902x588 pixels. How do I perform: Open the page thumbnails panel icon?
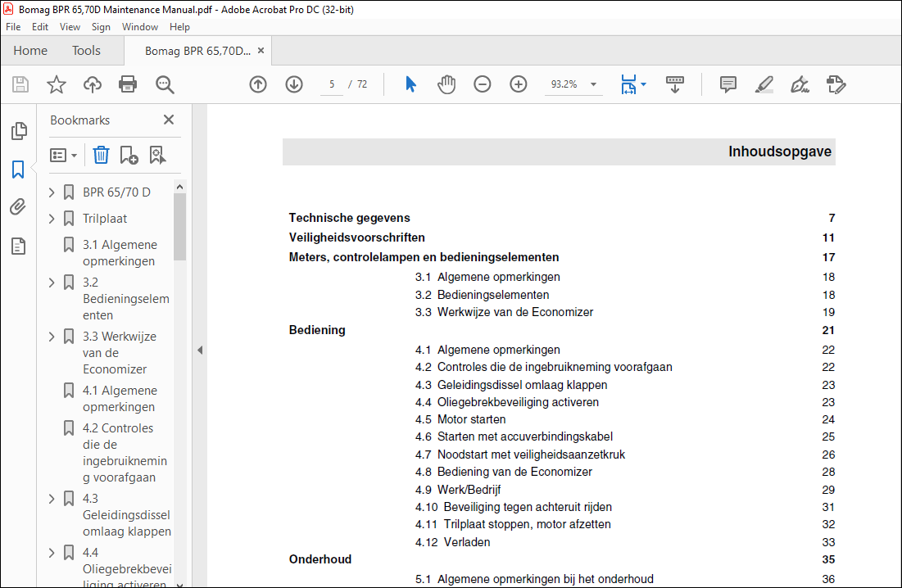19,131
